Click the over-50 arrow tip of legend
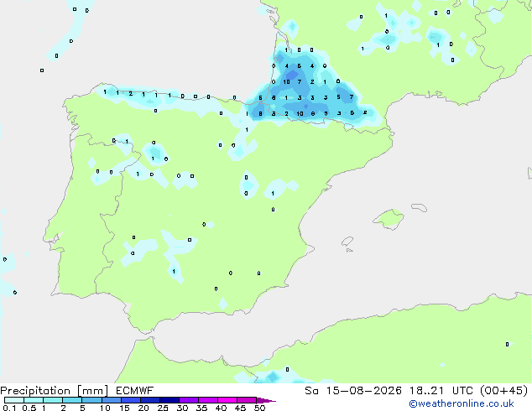 266,400
